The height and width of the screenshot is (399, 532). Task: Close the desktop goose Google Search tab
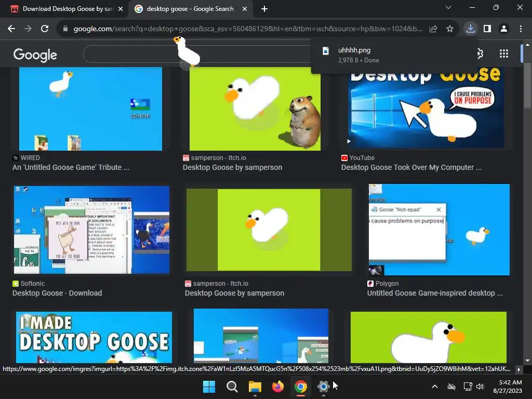[245, 9]
